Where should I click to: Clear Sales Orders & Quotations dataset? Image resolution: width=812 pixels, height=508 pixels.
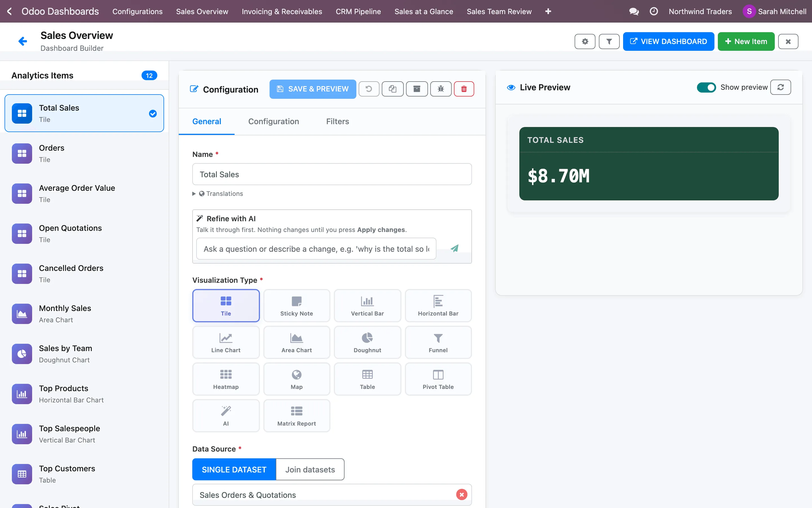pyautogui.click(x=462, y=494)
